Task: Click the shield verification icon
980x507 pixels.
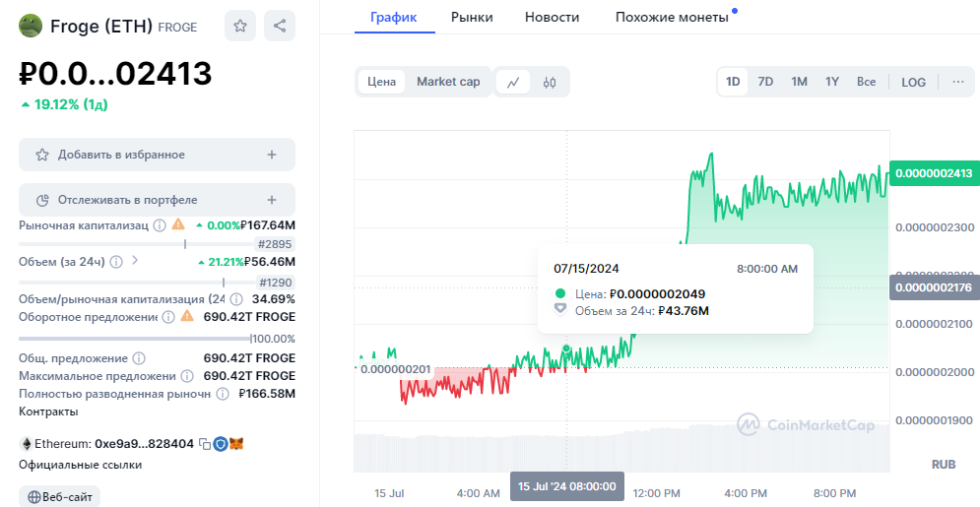Action: pos(220,444)
